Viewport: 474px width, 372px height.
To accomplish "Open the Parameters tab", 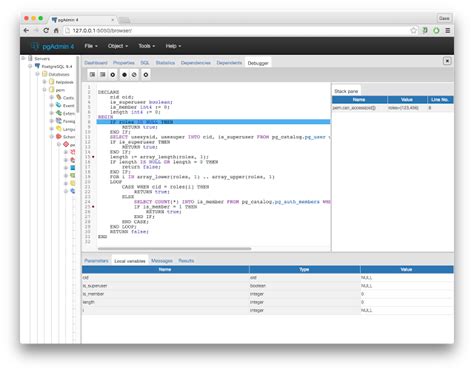I will (96, 261).
